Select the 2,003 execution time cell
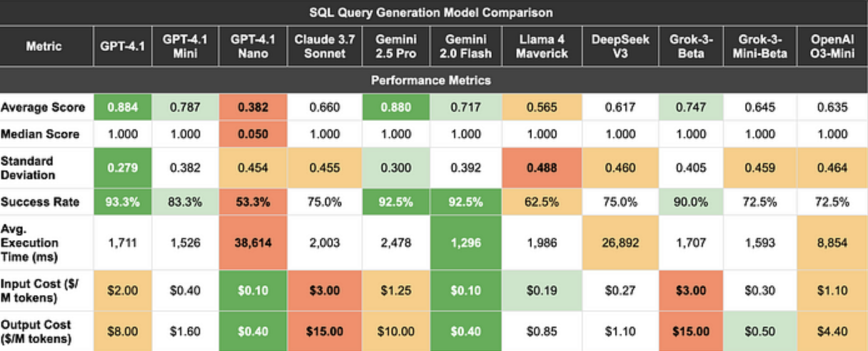The image size is (868, 351). click(325, 242)
